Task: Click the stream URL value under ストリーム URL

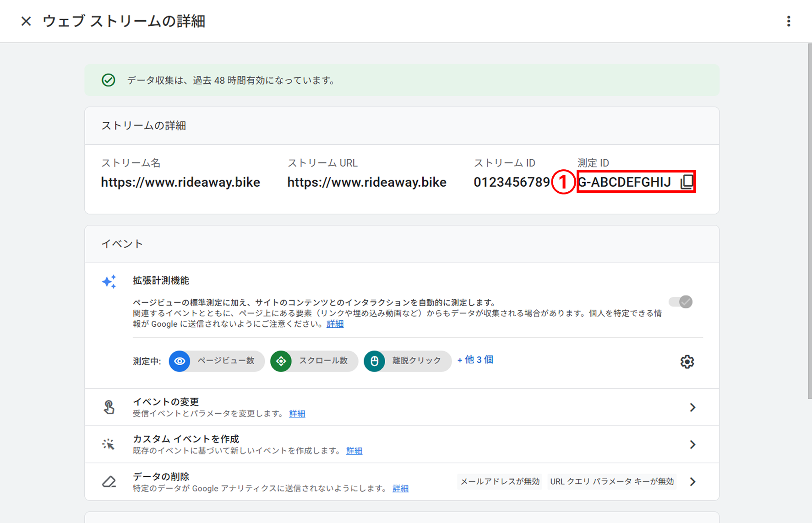Action: [367, 182]
